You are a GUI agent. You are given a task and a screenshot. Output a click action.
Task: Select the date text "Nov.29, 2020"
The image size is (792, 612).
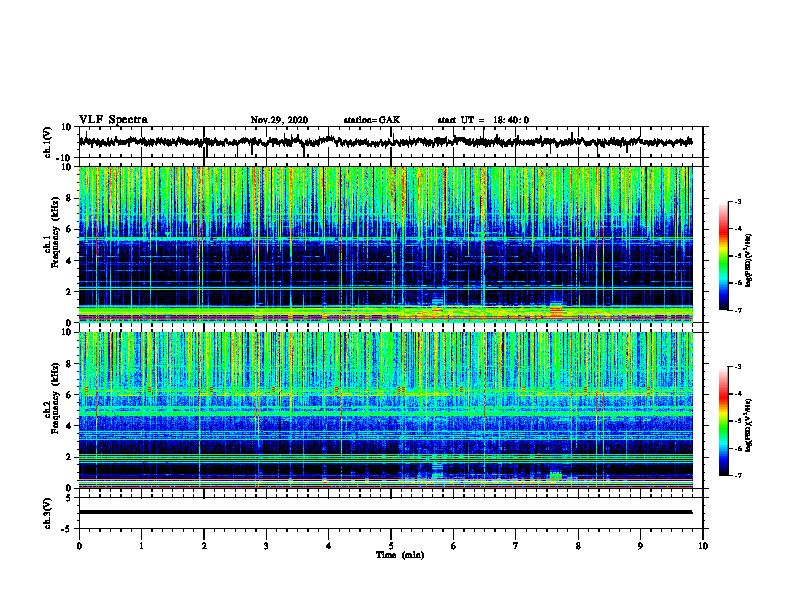(279, 120)
